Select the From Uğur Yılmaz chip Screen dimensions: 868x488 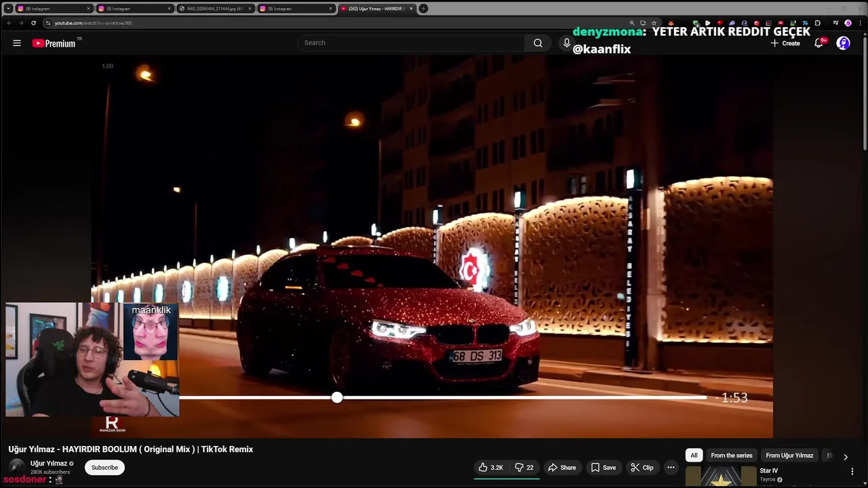pyautogui.click(x=789, y=455)
